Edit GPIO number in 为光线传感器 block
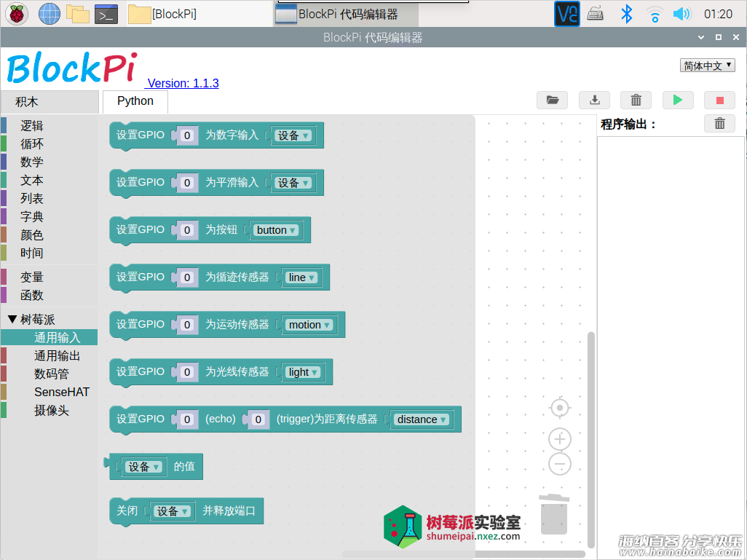 click(x=186, y=371)
